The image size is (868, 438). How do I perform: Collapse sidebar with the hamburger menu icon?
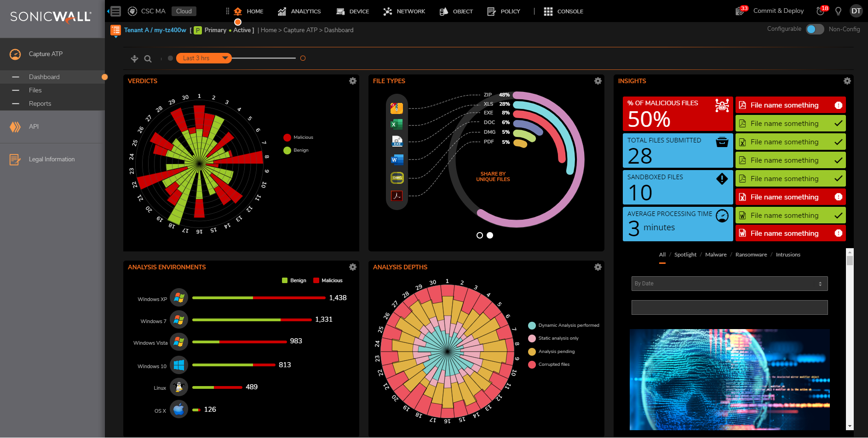point(116,11)
